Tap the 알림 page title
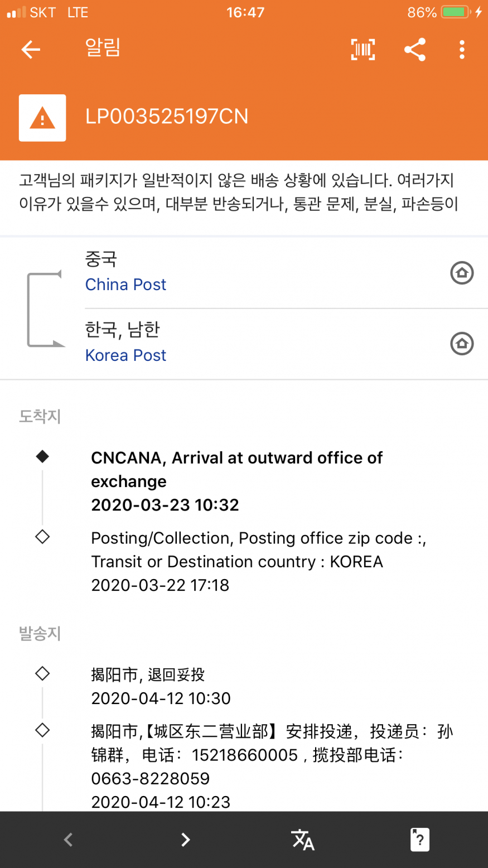This screenshot has height=868, width=488. click(x=103, y=49)
